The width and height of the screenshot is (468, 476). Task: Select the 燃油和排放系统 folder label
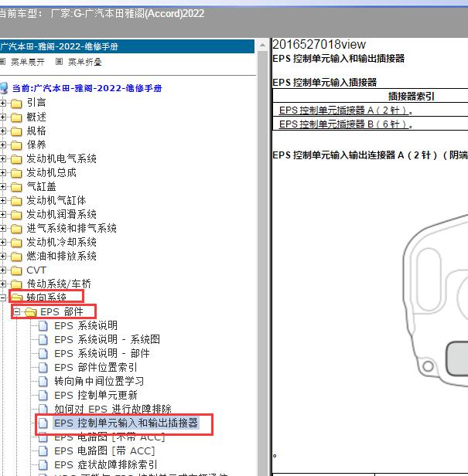(61, 257)
